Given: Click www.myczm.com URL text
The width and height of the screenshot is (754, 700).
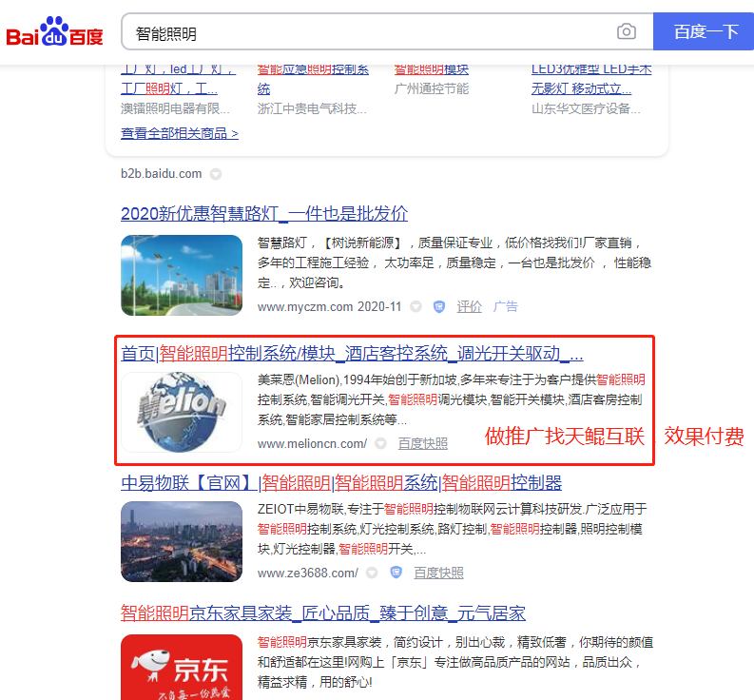Looking at the screenshot, I should 305,307.
